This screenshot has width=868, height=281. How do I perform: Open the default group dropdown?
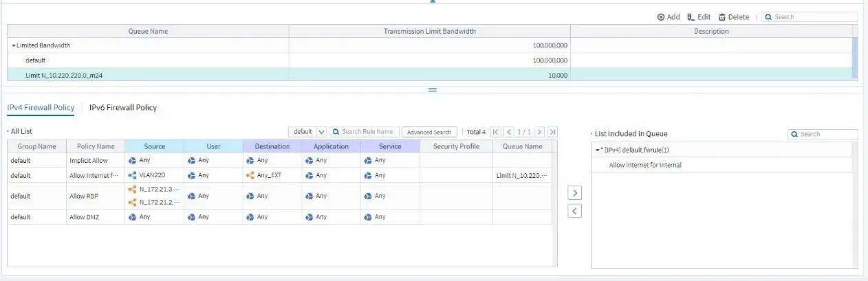[308, 132]
